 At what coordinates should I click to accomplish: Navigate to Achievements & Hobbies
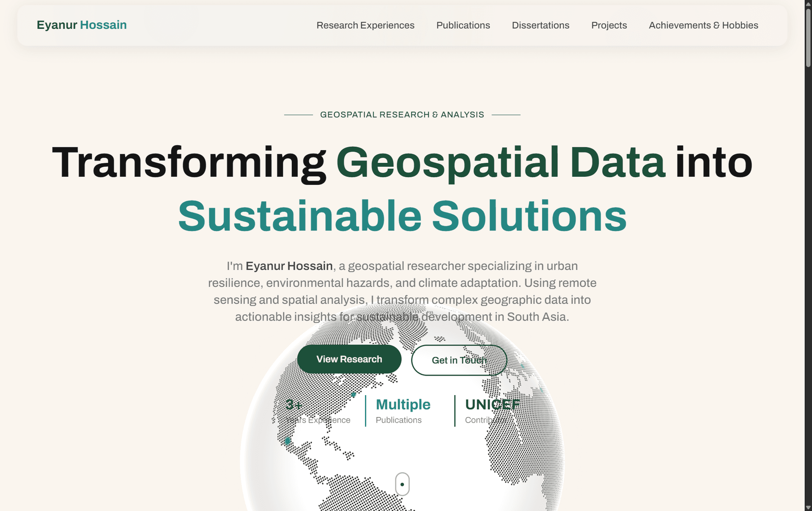point(703,25)
